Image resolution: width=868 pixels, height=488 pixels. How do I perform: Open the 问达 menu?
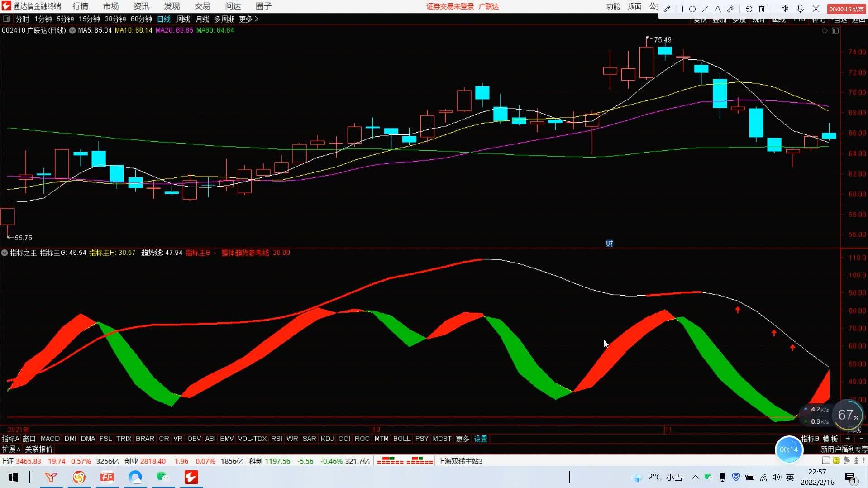(233, 6)
